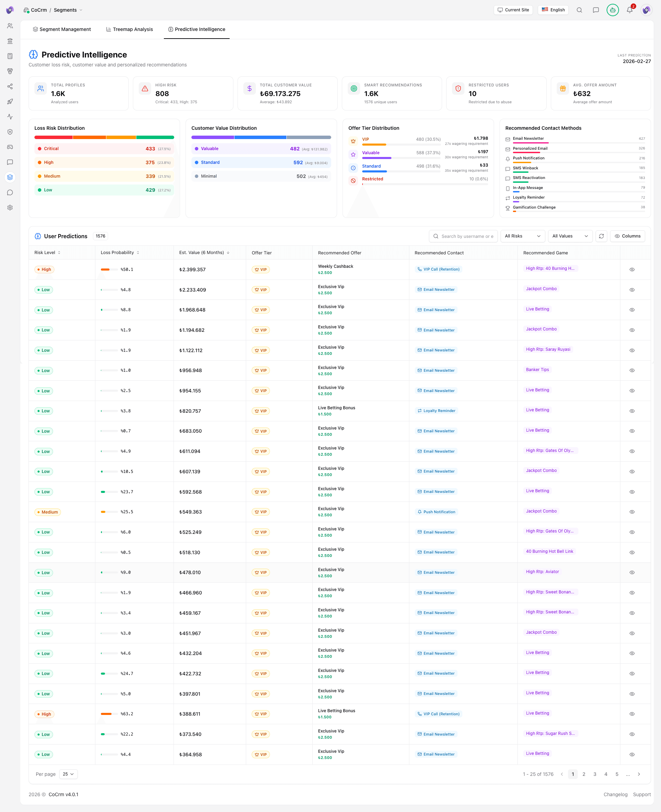Open the All Values filter dropdown
This screenshot has width=661, height=812.
click(570, 236)
